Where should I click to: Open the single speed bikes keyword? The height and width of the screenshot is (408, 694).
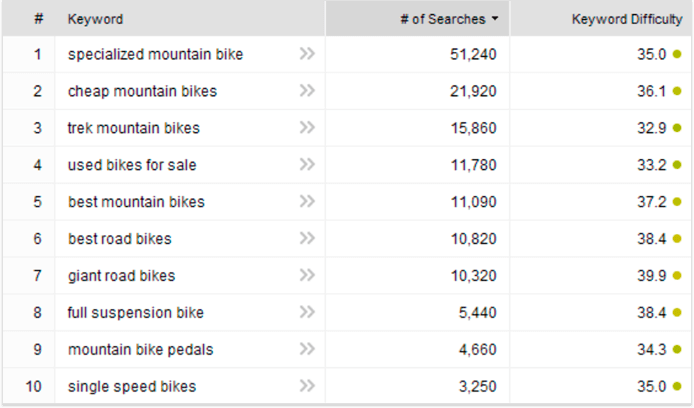132,386
